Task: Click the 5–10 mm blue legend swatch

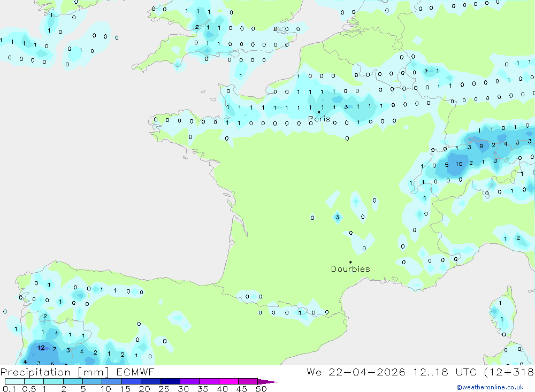Action: (x=93, y=381)
